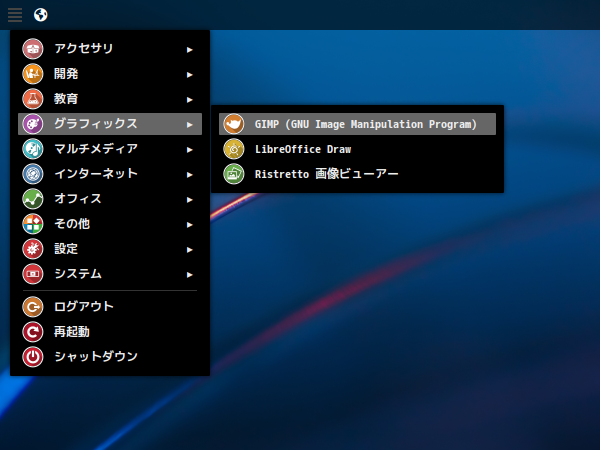600x450 pixels.
Task: Click the 教育 flask icon
Action: click(x=33, y=99)
